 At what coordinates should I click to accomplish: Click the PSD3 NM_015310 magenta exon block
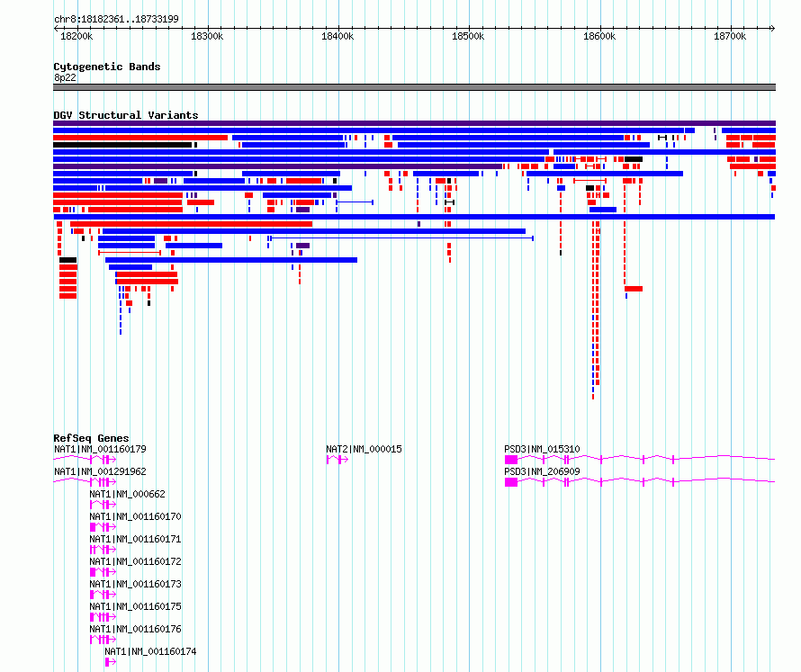point(511,460)
